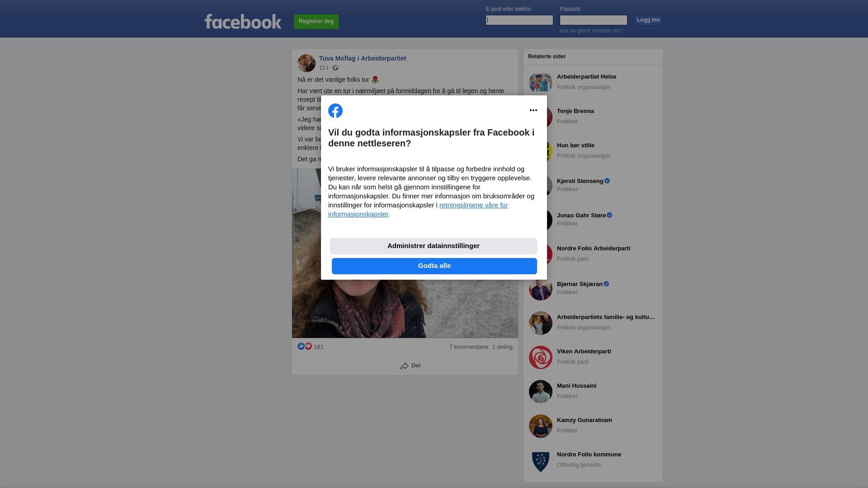Screen dimensions: 868x488
Task: Open Tuva Moflag's profile picture
Action: [x=307, y=63]
